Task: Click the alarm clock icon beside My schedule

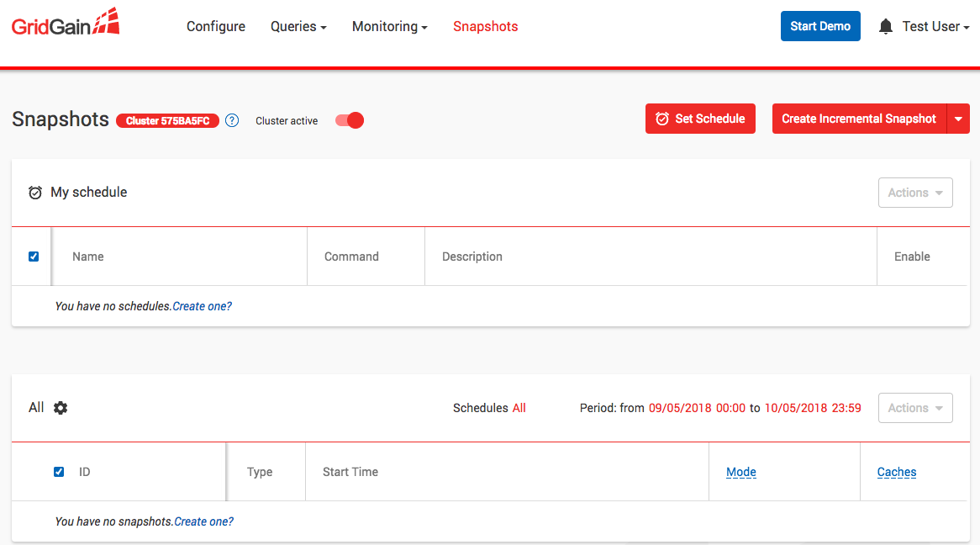Action: click(x=35, y=193)
